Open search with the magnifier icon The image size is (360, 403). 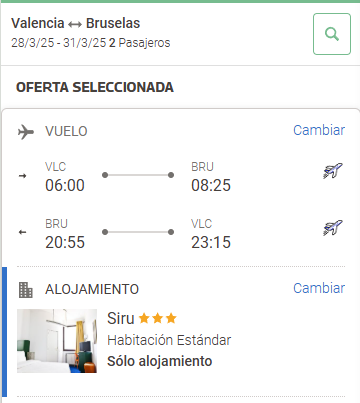(332, 34)
